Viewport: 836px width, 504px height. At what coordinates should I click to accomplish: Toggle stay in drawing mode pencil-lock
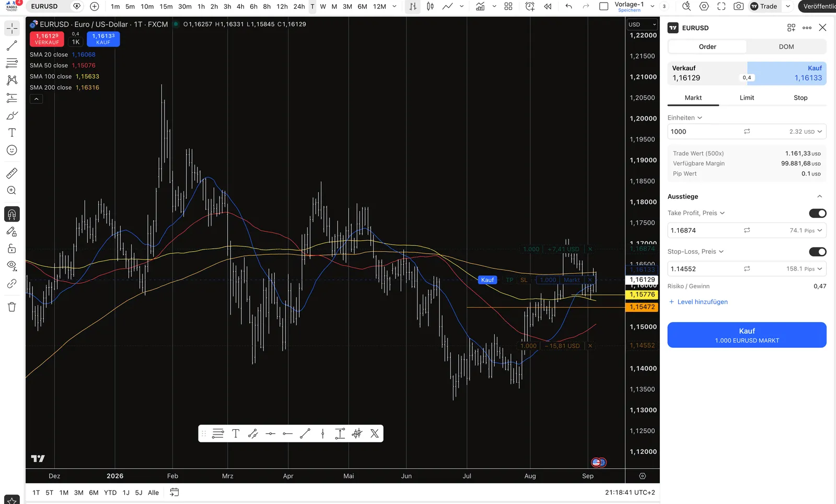click(12, 231)
